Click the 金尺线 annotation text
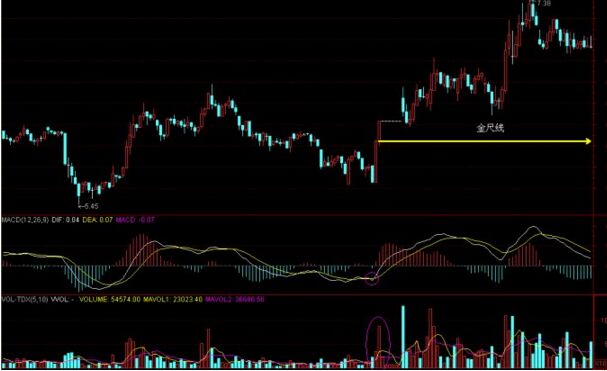 point(490,128)
